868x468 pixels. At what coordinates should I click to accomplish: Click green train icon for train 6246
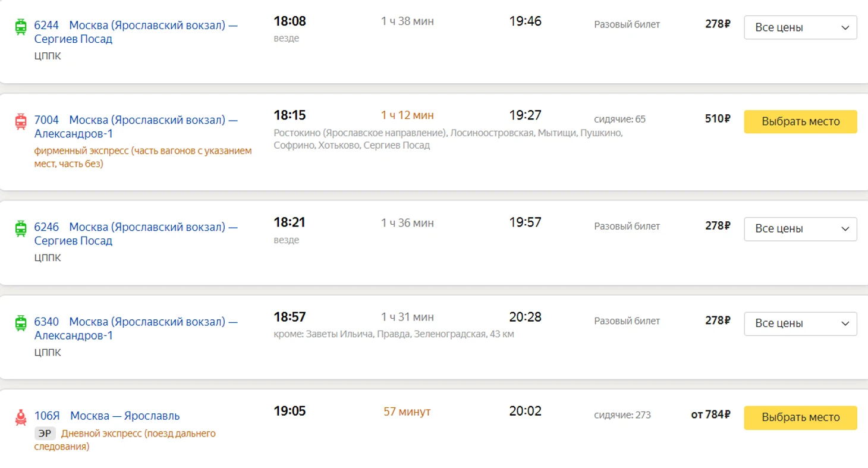click(x=21, y=228)
